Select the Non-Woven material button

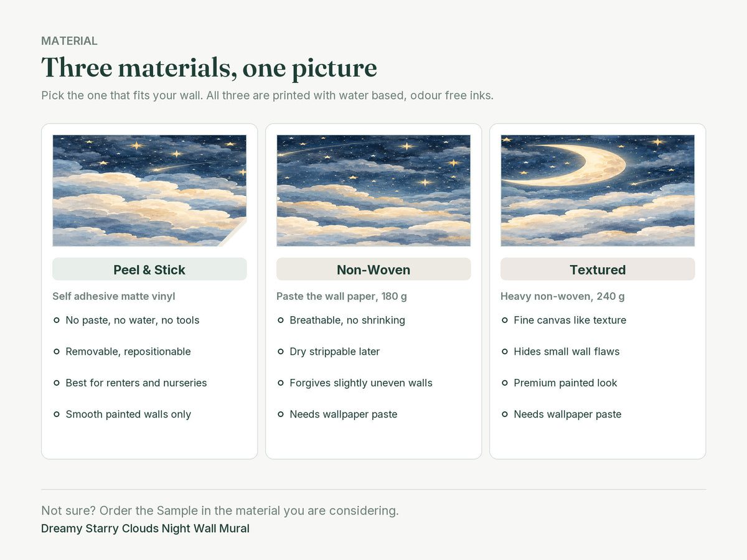pos(374,269)
